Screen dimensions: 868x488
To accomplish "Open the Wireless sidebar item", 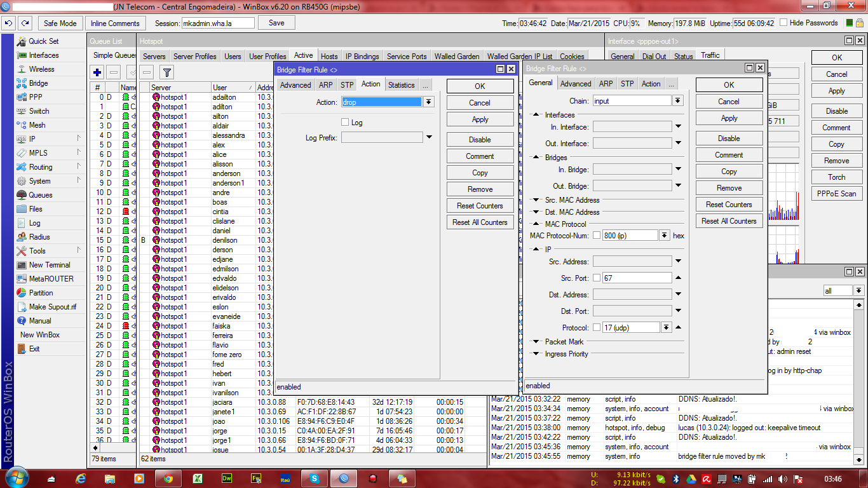I will click(41, 69).
